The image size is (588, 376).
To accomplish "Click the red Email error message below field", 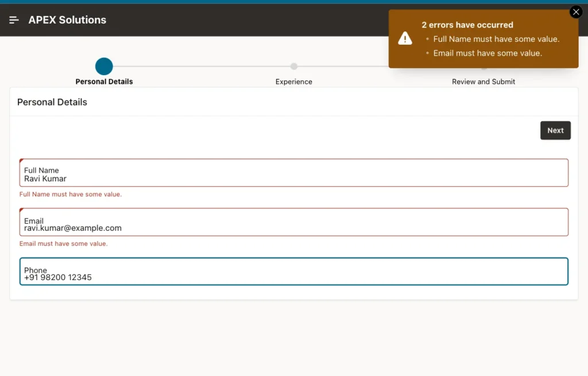I will 63,243.
